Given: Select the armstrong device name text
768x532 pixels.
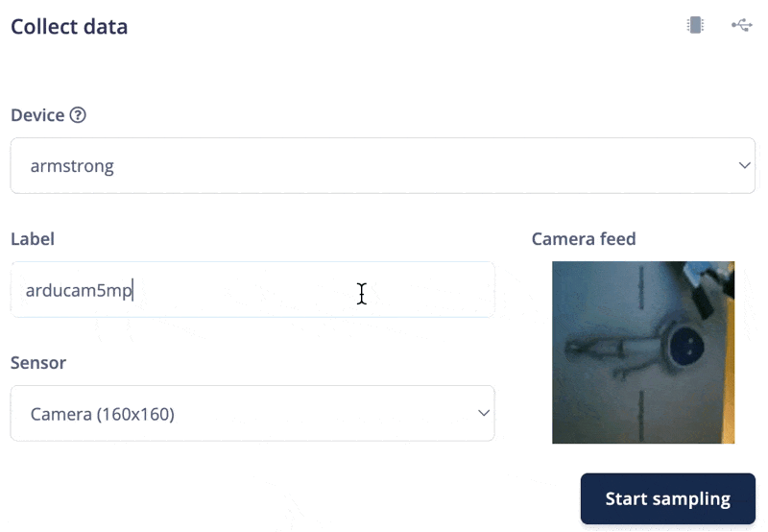Looking at the screenshot, I should [x=72, y=166].
